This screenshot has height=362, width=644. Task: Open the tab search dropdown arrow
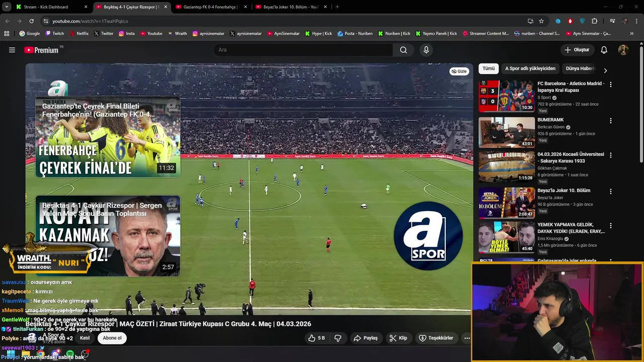pyautogui.click(x=7, y=7)
